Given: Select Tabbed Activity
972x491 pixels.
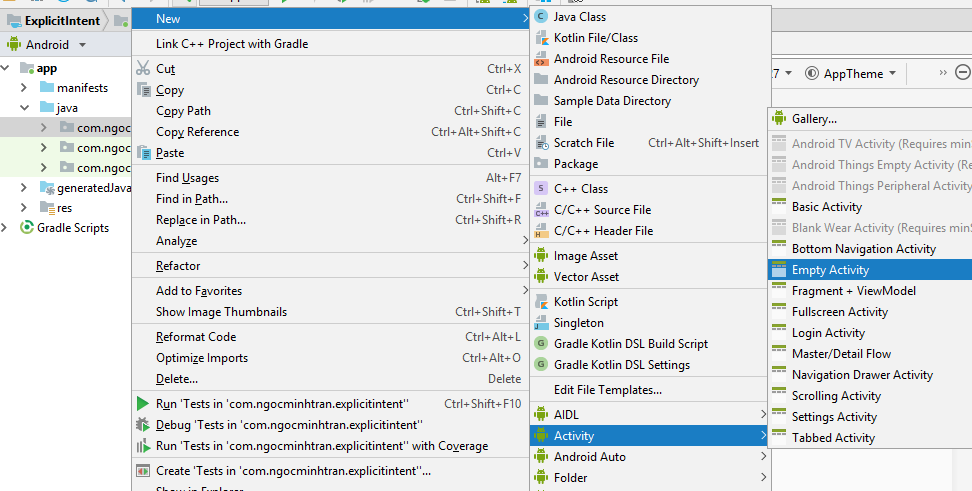Looking at the screenshot, I should coord(870,438).
